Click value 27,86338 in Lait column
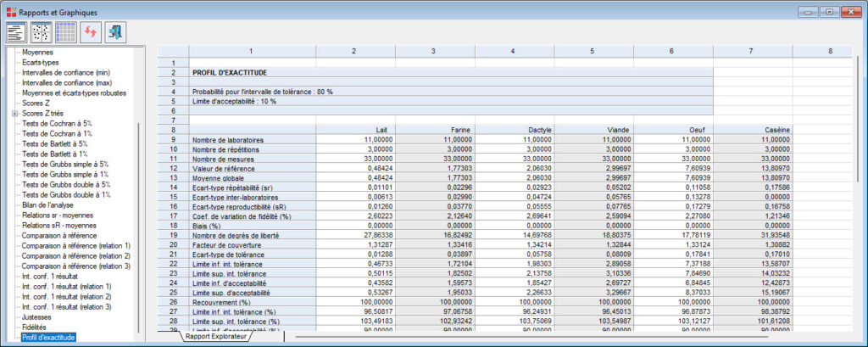This screenshot has width=868, height=347. [355, 235]
